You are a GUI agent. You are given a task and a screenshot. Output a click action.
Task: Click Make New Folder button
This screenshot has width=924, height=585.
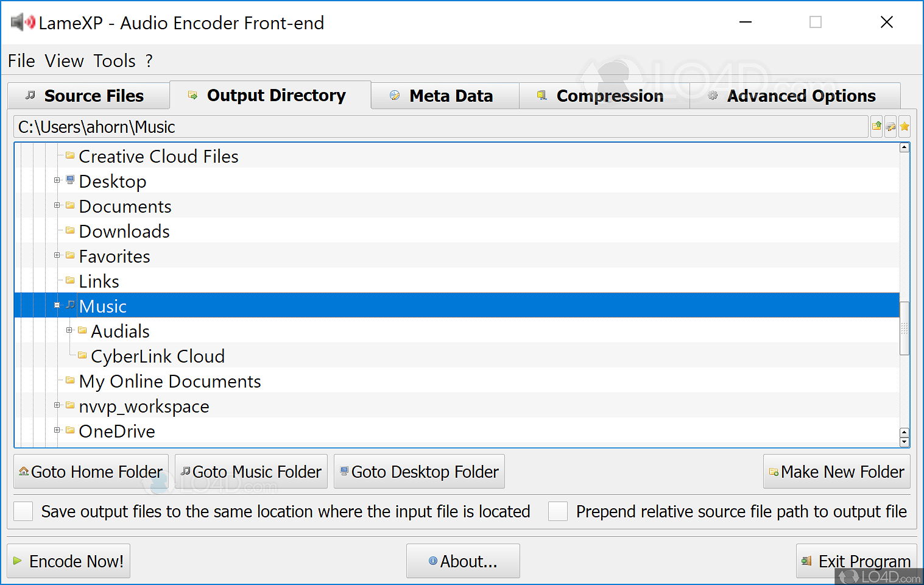[x=836, y=472]
